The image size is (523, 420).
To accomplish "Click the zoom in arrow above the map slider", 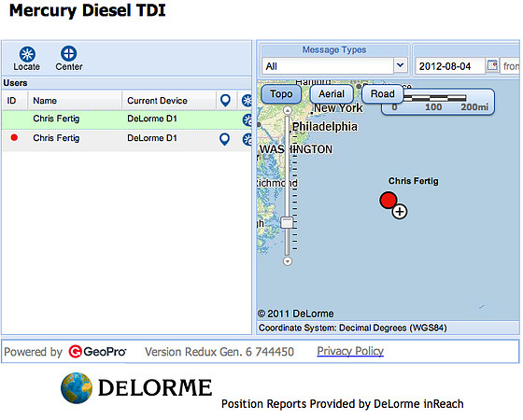I will click(x=288, y=110).
